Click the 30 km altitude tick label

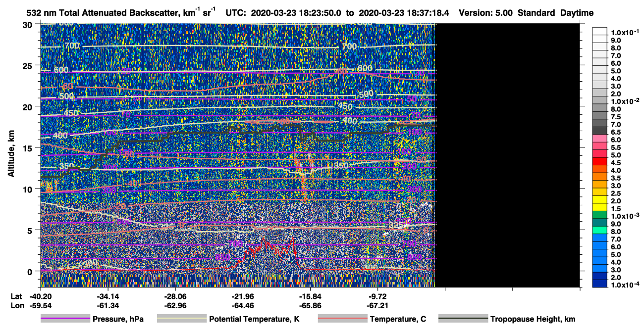(x=30, y=24)
